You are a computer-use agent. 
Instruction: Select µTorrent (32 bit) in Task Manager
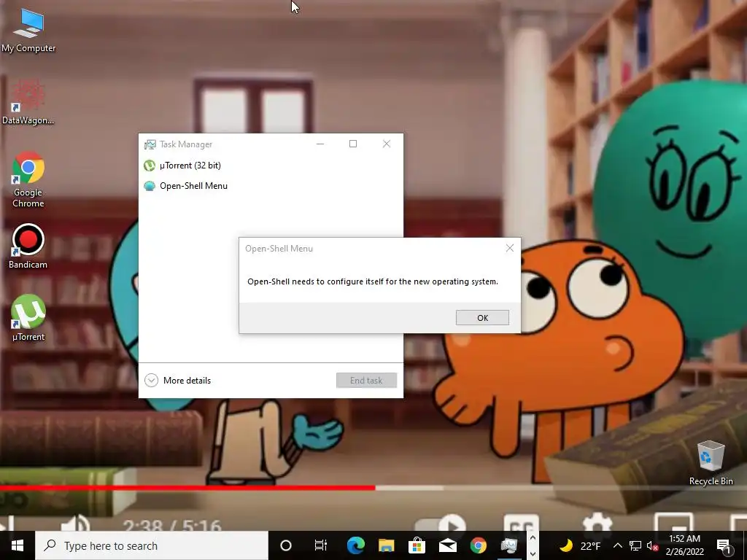tap(271, 166)
